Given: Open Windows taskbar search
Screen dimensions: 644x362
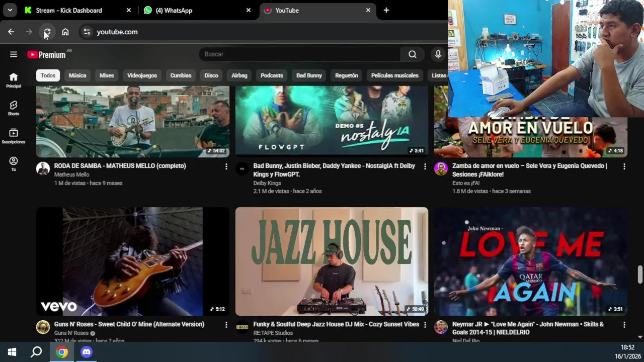Looking at the screenshot, I should pyautogui.click(x=36, y=352).
